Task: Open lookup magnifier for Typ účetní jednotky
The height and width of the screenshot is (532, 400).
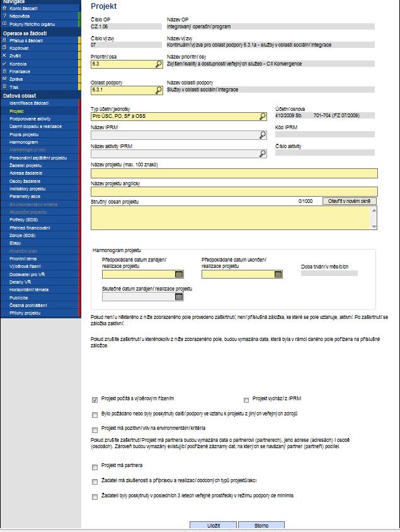Action: tap(263, 117)
